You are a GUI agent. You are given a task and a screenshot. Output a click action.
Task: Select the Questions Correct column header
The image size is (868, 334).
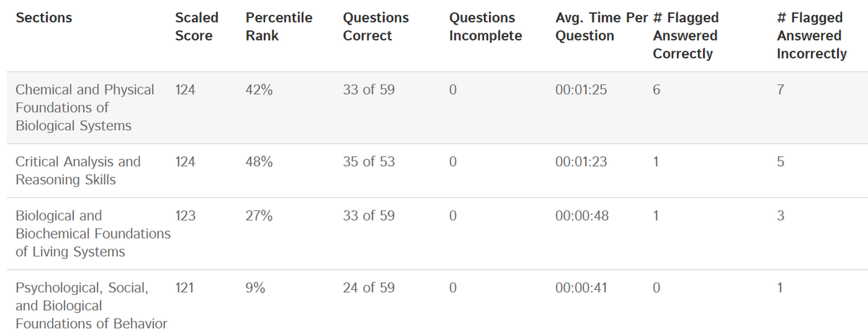click(375, 26)
